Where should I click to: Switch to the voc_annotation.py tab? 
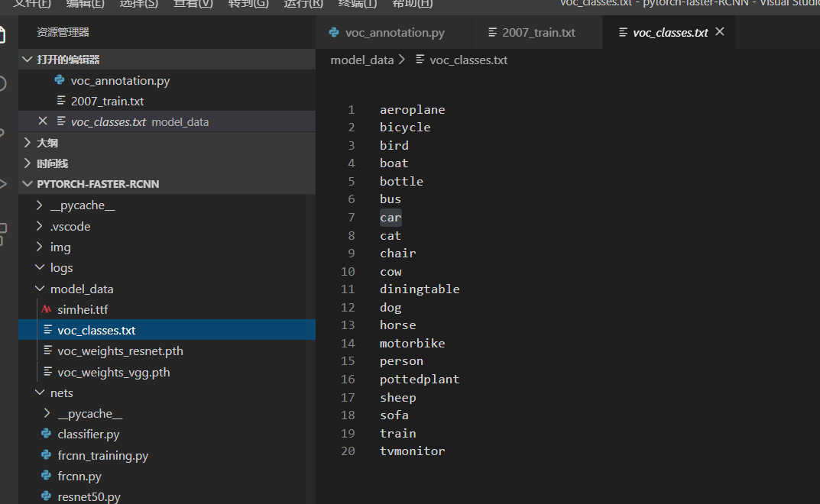(x=394, y=32)
